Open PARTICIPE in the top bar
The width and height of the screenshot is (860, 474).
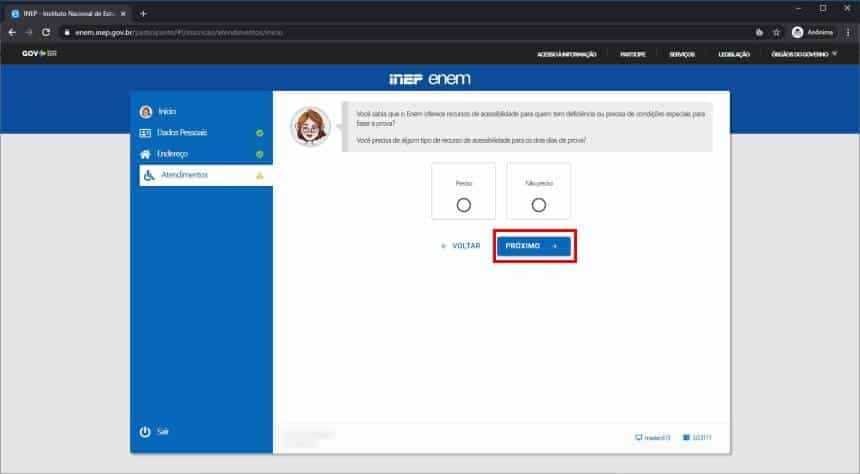click(632, 54)
